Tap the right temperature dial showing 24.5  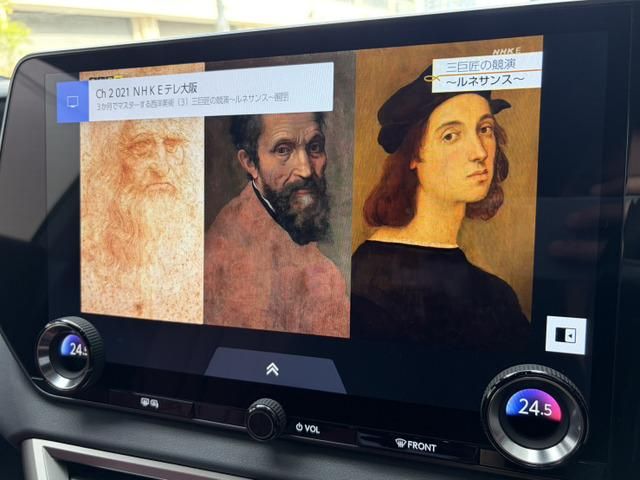[535, 415]
